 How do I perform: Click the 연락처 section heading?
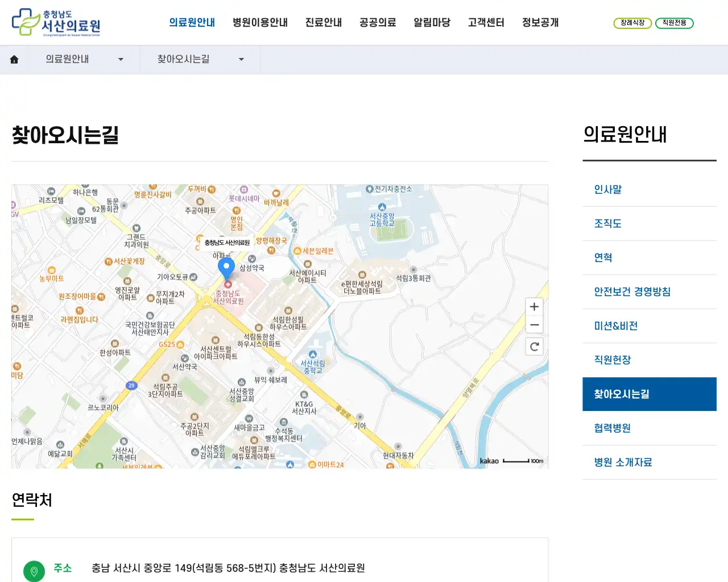(x=32, y=500)
